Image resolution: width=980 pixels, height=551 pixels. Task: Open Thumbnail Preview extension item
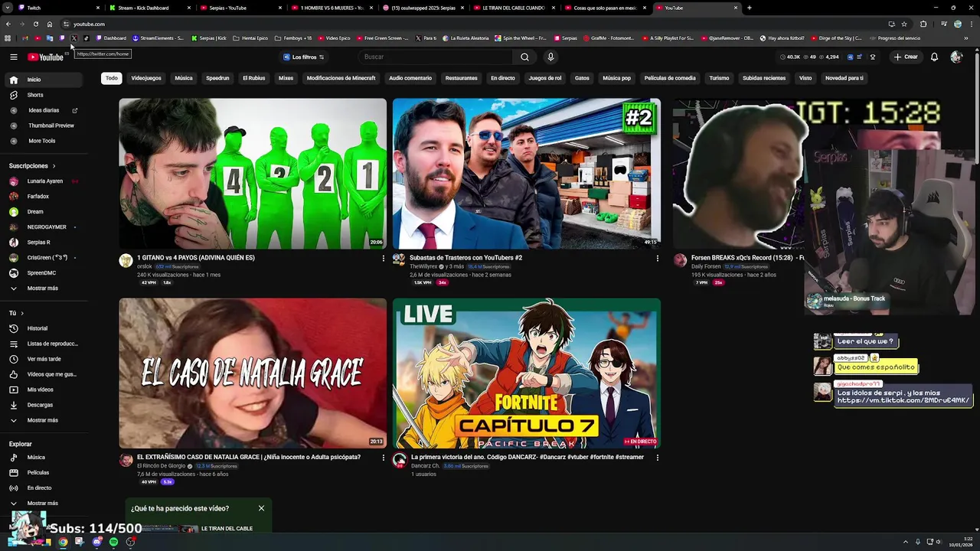coord(44,126)
